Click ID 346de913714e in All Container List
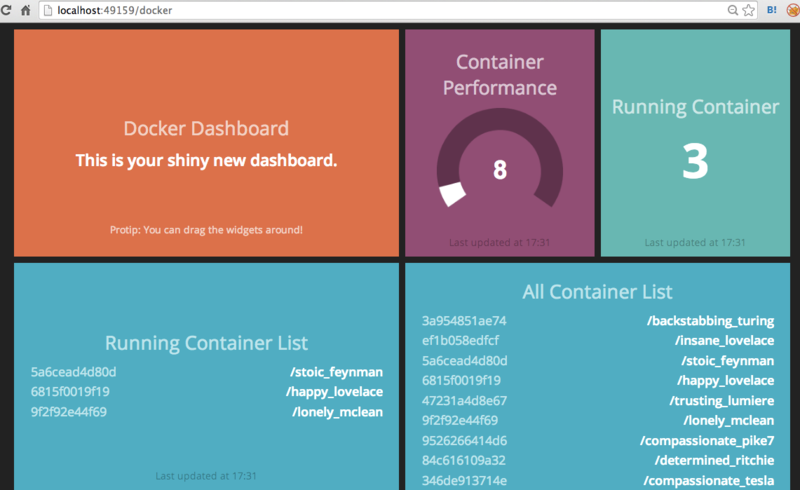This screenshot has height=490, width=800. point(465,481)
